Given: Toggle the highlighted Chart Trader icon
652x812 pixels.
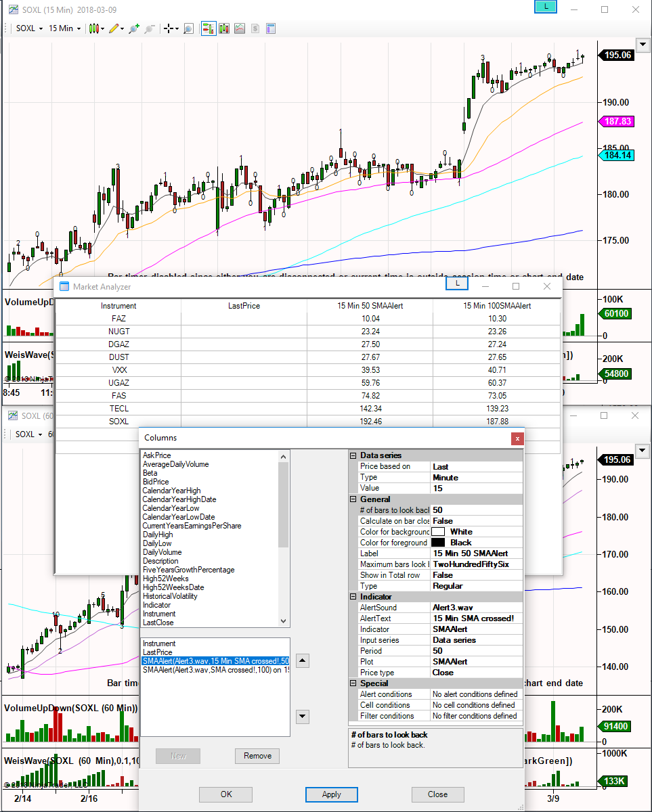Looking at the screenshot, I should [208, 28].
